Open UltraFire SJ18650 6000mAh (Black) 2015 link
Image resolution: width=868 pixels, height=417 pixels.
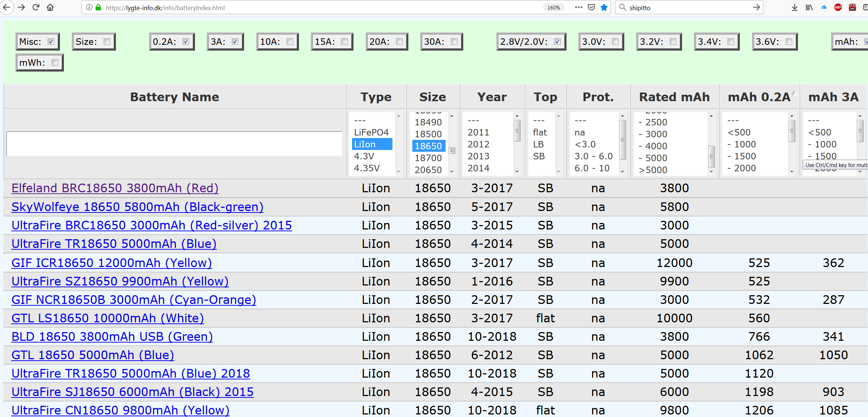tap(133, 392)
